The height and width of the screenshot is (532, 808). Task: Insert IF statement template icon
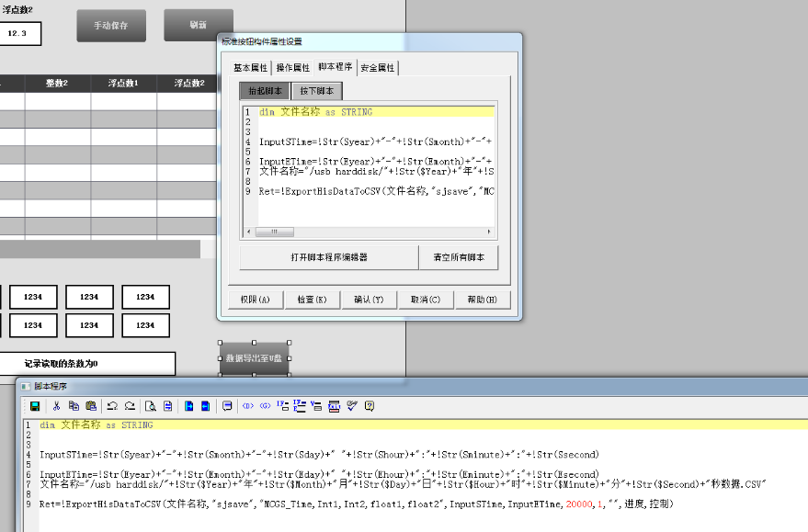(282, 406)
